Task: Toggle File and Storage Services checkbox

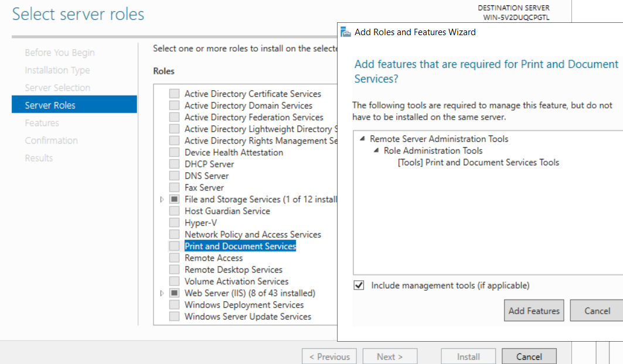Action: click(x=174, y=199)
